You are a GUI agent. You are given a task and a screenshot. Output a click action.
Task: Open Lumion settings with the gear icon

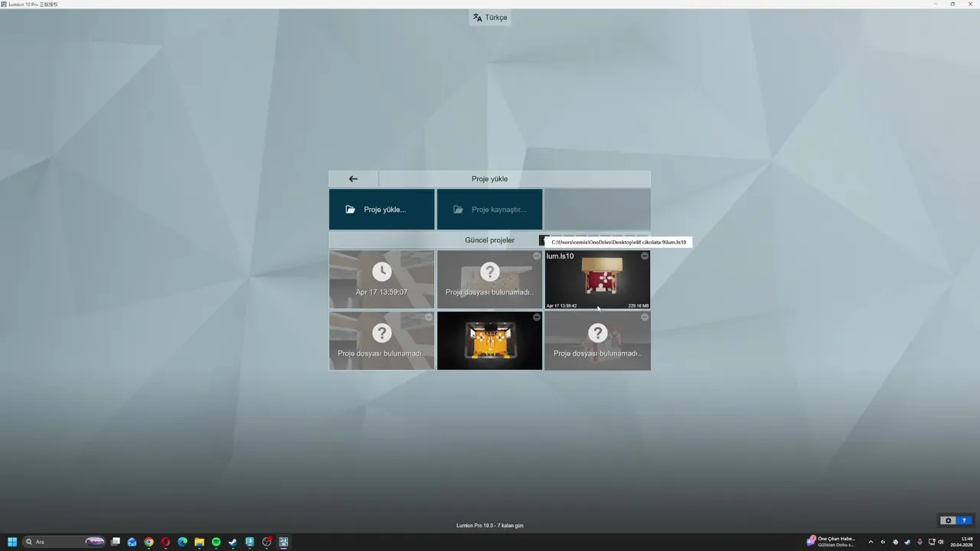point(948,520)
